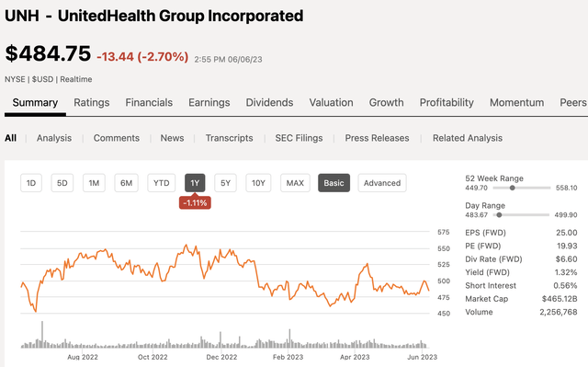The image size is (588, 367).
Task: Filter feed by SEC Filings
Action: (x=299, y=138)
